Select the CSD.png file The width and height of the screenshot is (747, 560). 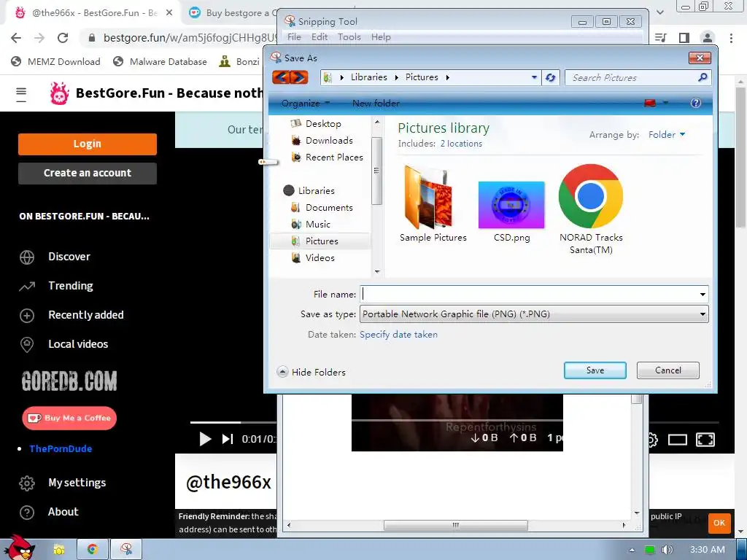511,212
